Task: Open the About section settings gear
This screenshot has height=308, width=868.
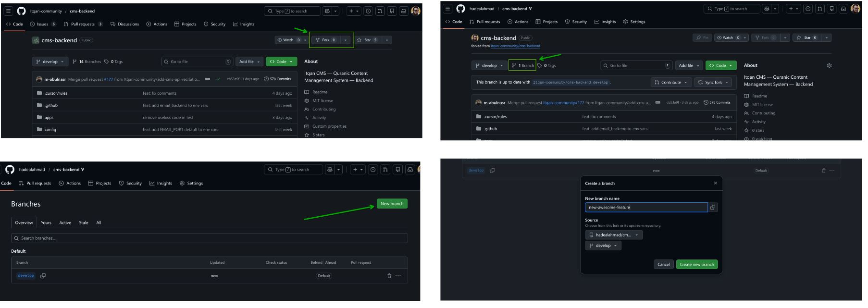Action: pos(829,65)
